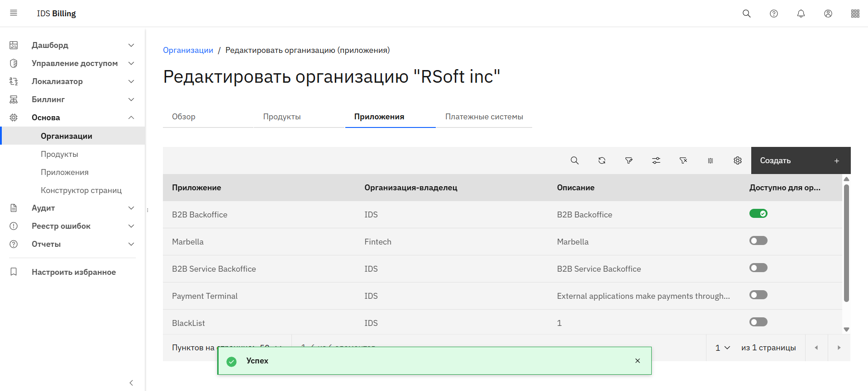Click the table search magnifier icon
868x391 pixels.
[x=574, y=160]
